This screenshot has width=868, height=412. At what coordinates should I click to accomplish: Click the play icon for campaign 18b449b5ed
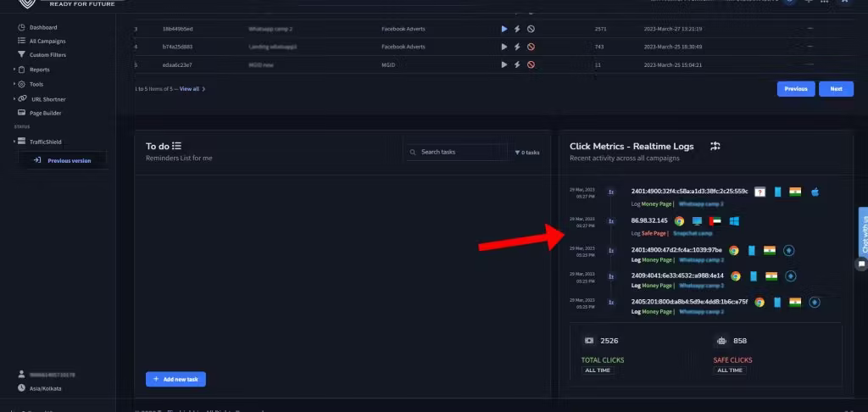[x=504, y=29]
